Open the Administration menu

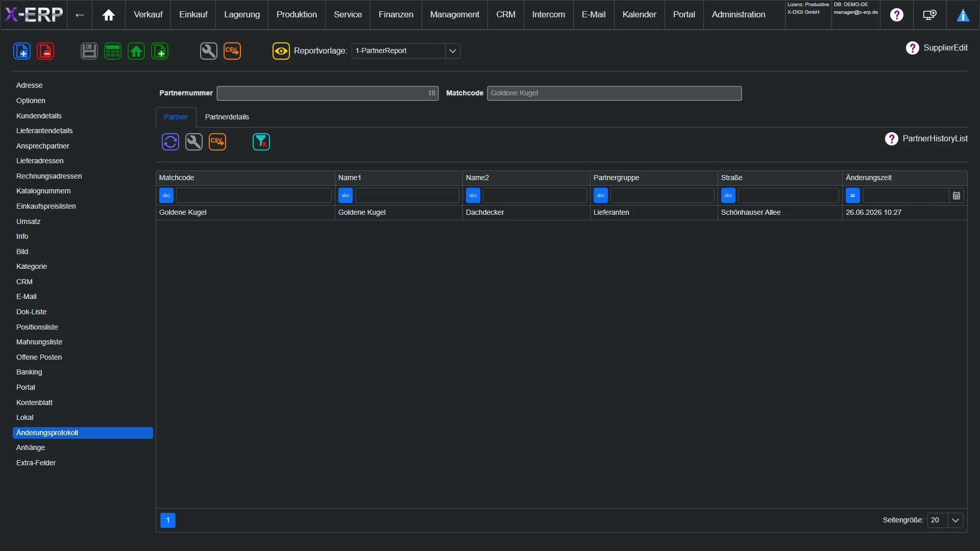739,15
